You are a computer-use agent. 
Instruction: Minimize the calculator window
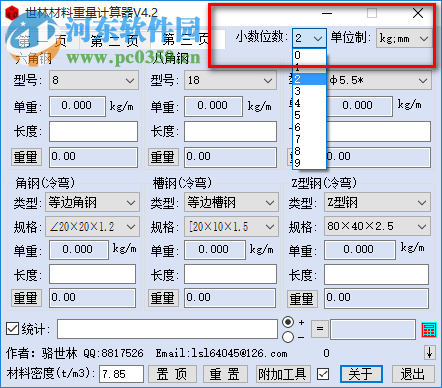point(327,14)
